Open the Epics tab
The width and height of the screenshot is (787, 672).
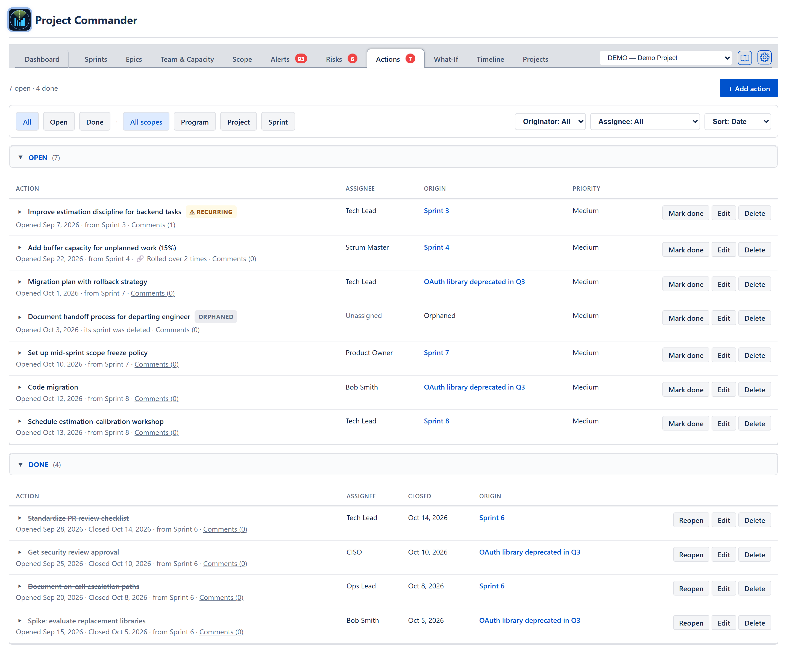tap(134, 59)
